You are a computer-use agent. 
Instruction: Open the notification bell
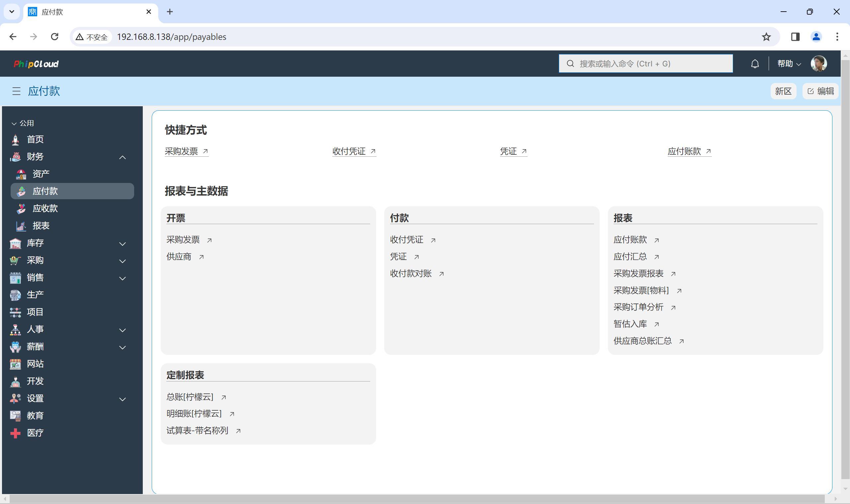pyautogui.click(x=755, y=64)
